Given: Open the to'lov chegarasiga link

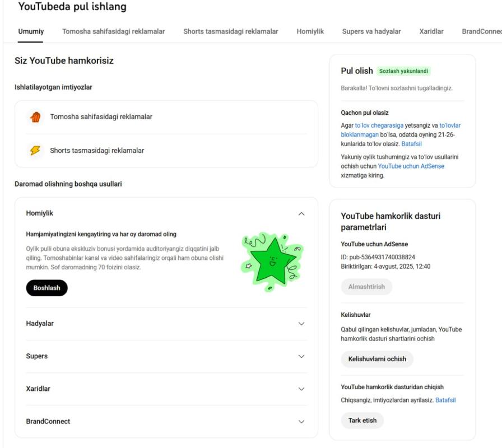Looking at the screenshot, I should coord(379,125).
